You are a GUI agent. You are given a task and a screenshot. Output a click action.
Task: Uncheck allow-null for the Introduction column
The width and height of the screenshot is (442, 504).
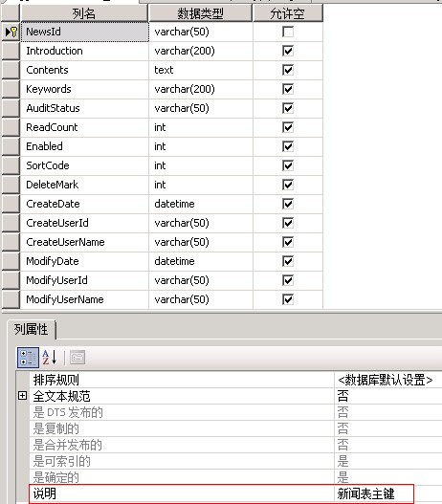[x=288, y=51]
